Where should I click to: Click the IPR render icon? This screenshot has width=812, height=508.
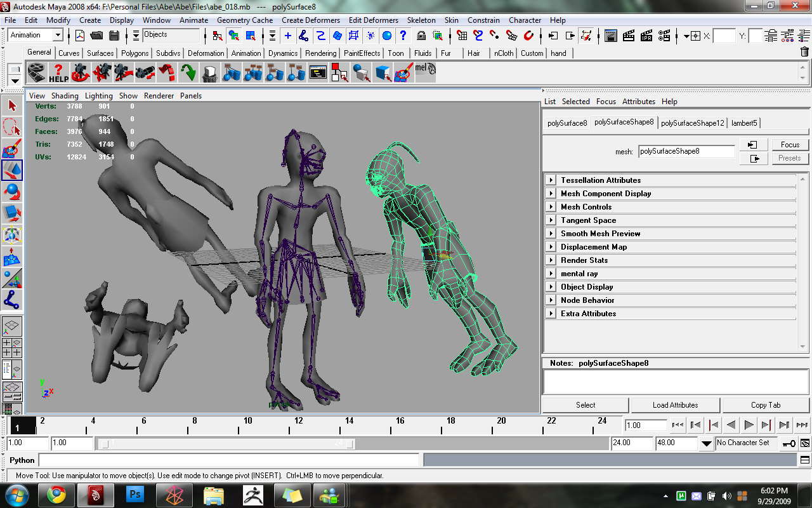[646, 36]
